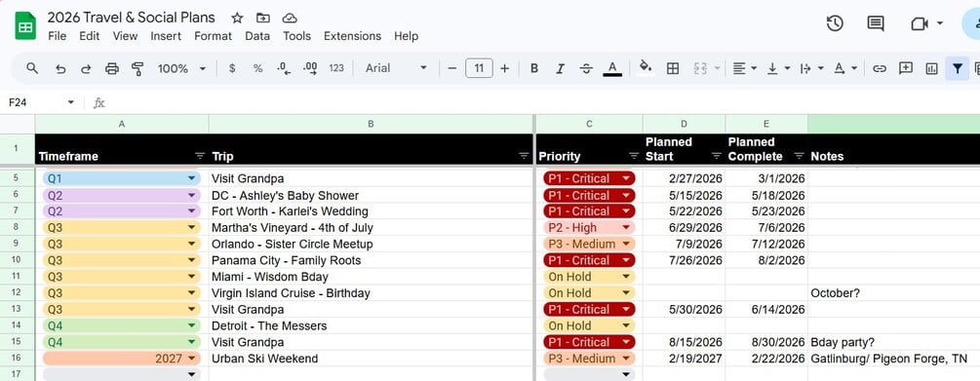
Task: Open the Google Sheets home icon
Action: coord(25,25)
